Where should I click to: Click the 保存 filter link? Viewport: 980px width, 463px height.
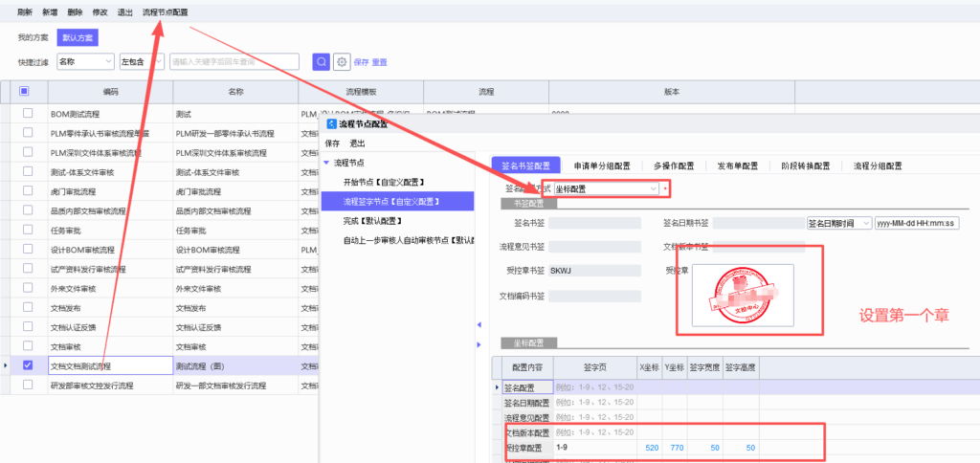point(361,62)
